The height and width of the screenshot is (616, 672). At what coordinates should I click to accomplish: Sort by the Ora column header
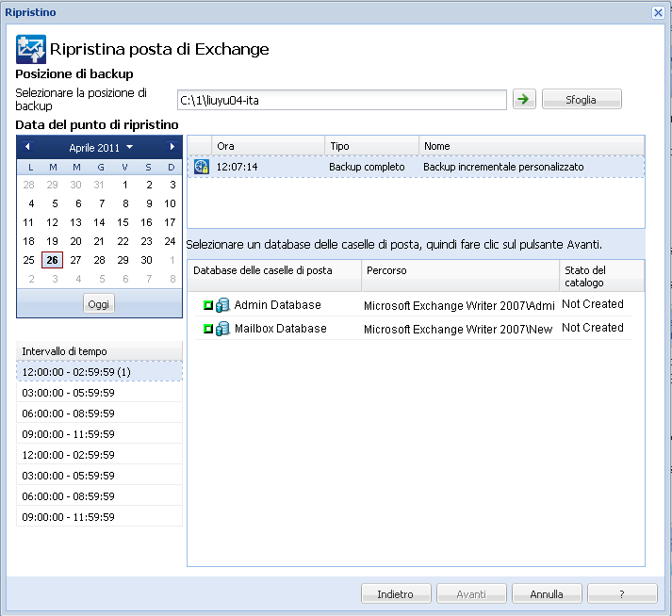[268, 146]
